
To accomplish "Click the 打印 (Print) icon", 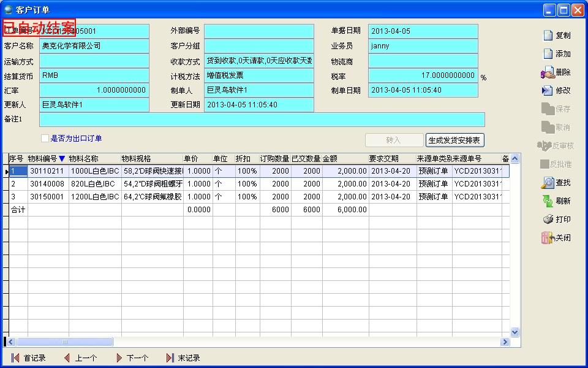I will (x=556, y=220).
